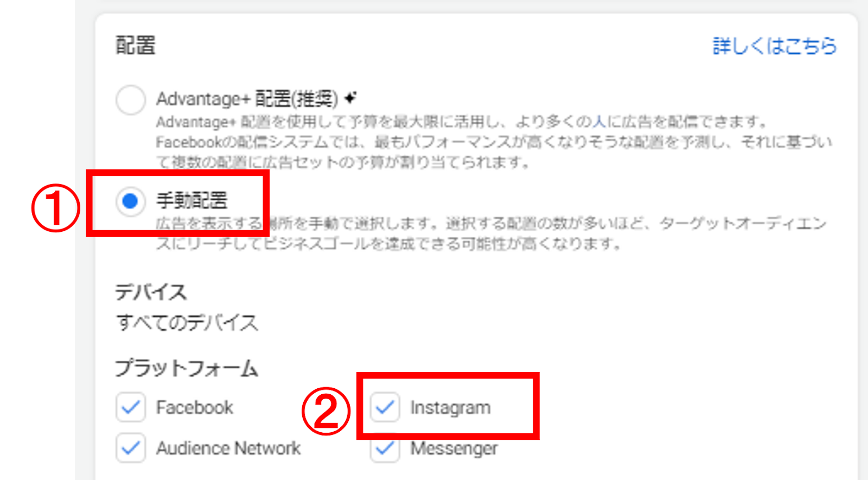The height and width of the screenshot is (480, 868).
Task: Click the プラットフォーム heading
Action: click(x=187, y=368)
